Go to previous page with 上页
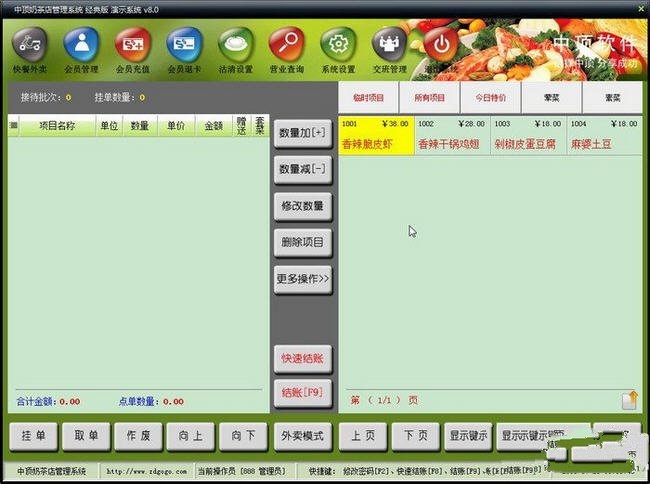650x484 pixels. click(x=363, y=436)
